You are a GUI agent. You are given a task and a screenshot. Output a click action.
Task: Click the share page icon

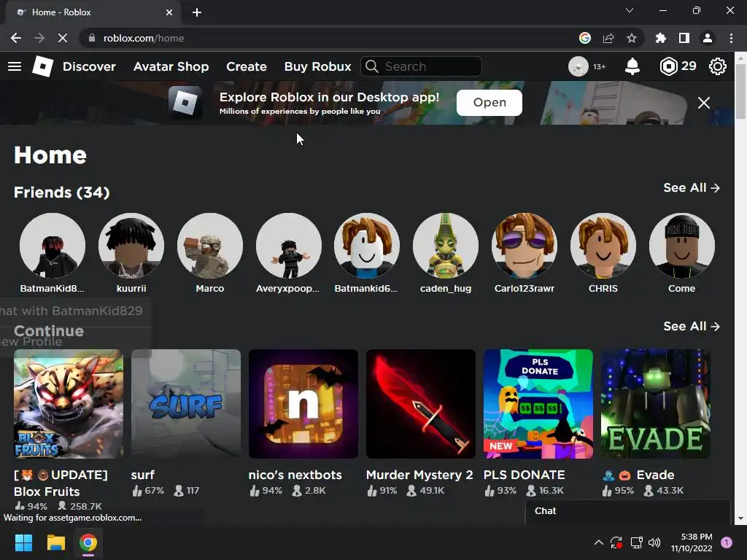click(x=608, y=38)
